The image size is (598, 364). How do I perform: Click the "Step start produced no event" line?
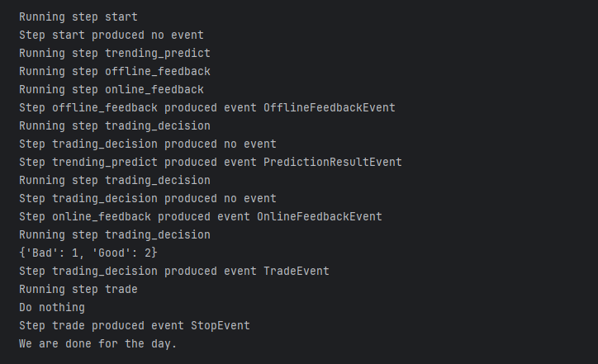[x=112, y=35]
